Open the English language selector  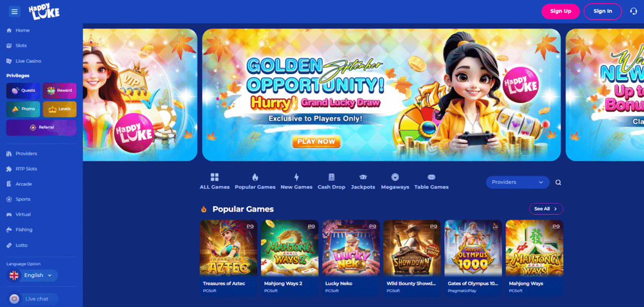point(33,275)
